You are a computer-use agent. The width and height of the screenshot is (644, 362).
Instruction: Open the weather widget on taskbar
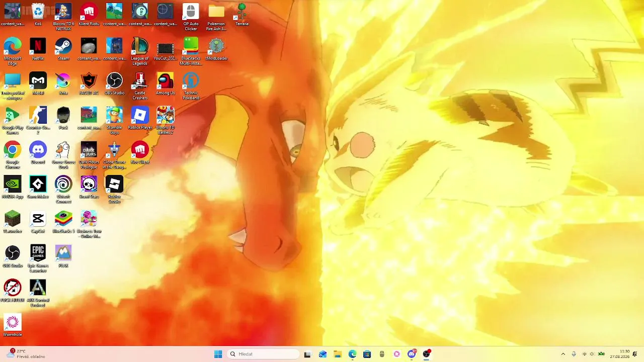pyautogui.click(x=26, y=354)
